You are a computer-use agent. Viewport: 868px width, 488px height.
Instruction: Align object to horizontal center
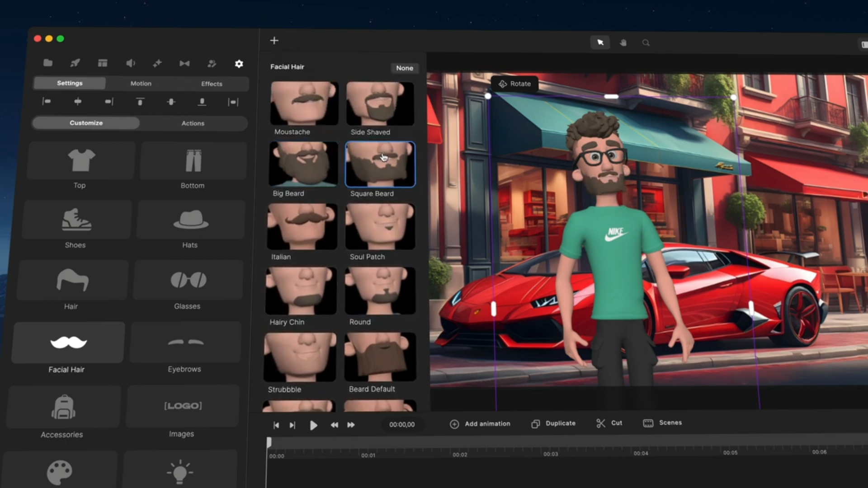pos(78,102)
